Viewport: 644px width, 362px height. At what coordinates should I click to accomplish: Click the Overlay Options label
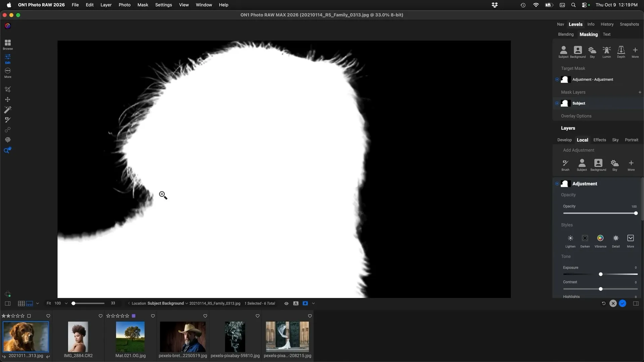coord(576,116)
